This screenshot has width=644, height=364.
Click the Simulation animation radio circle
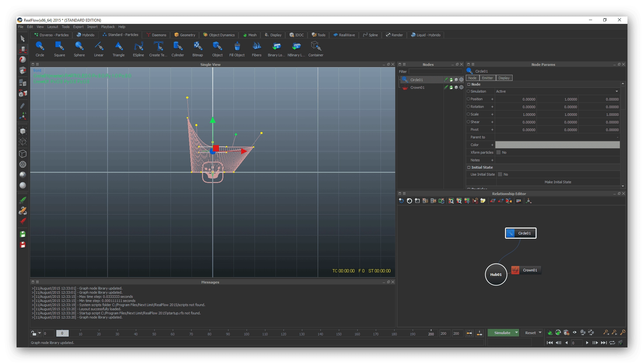tap(468, 91)
